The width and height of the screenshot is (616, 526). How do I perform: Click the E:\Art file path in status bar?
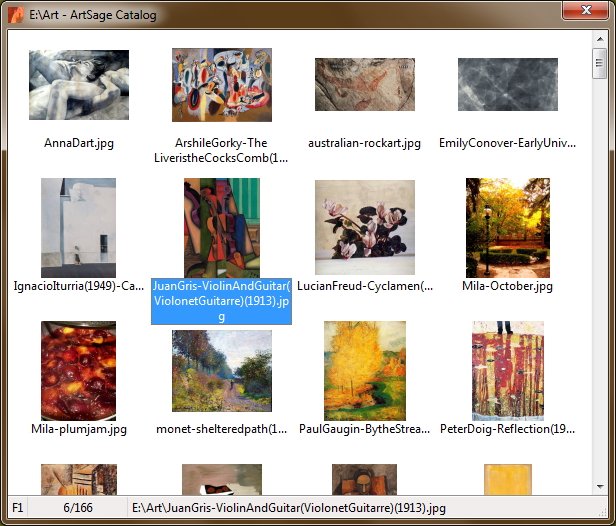289,508
